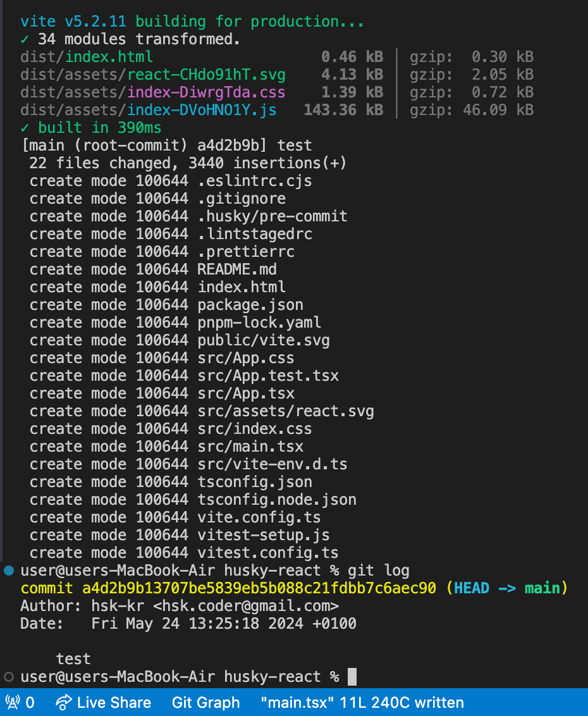Viewport: 588px width, 716px height.
Task: Click the index-DiwrgTda.css asset path
Action: pos(206,92)
